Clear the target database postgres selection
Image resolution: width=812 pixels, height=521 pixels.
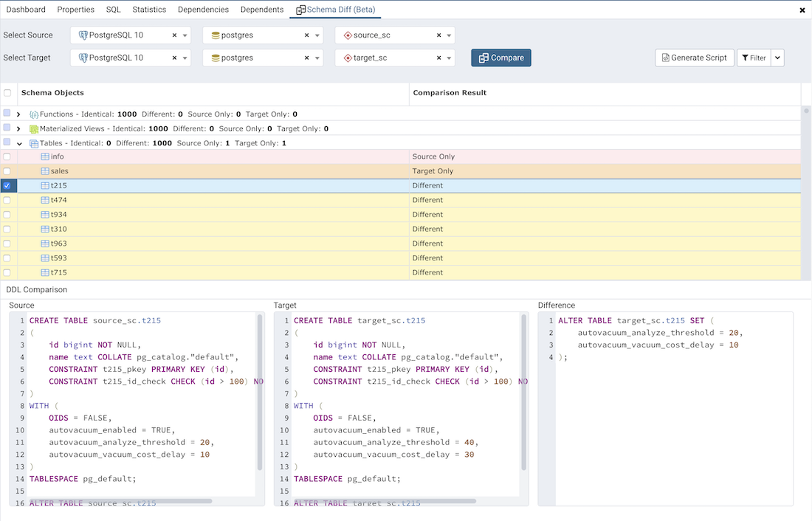pos(306,58)
